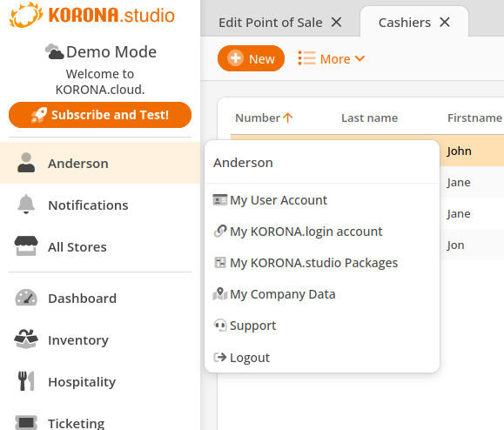This screenshot has height=430, width=504.
Task: Close the Cashiers tab
Action: pyautogui.click(x=445, y=22)
